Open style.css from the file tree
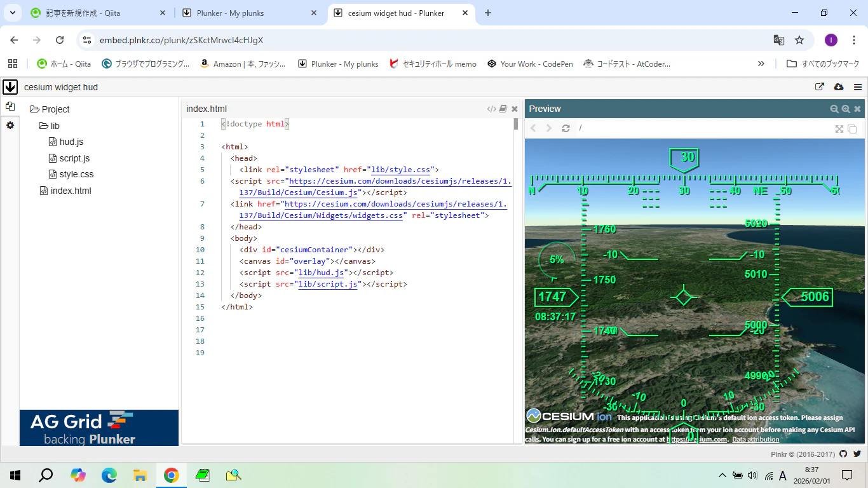This screenshot has width=868, height=488. tap(76, 174)
